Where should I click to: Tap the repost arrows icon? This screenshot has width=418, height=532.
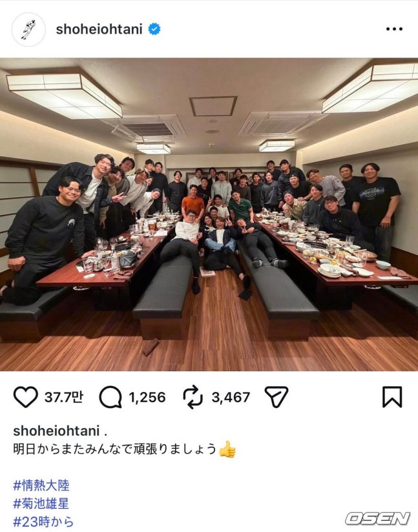(x=193, y=396)
